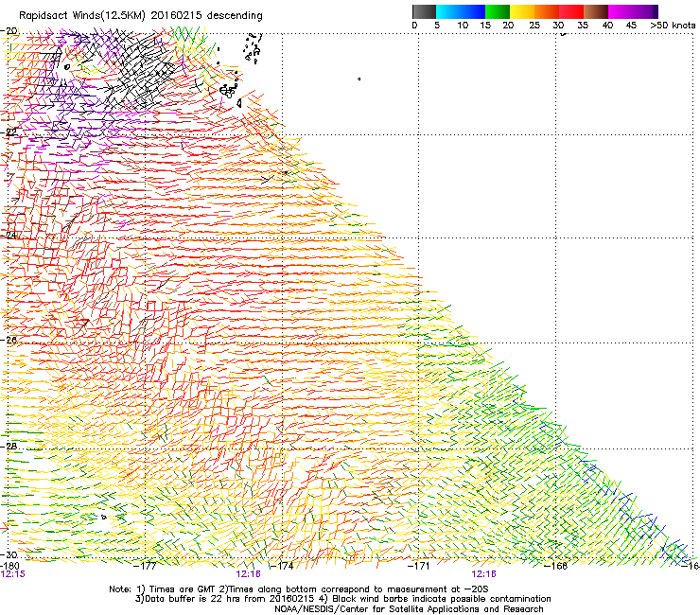Click the '-30' latitude axis label
The height and width of the screenshot is (615, 700).
(9, 554)
